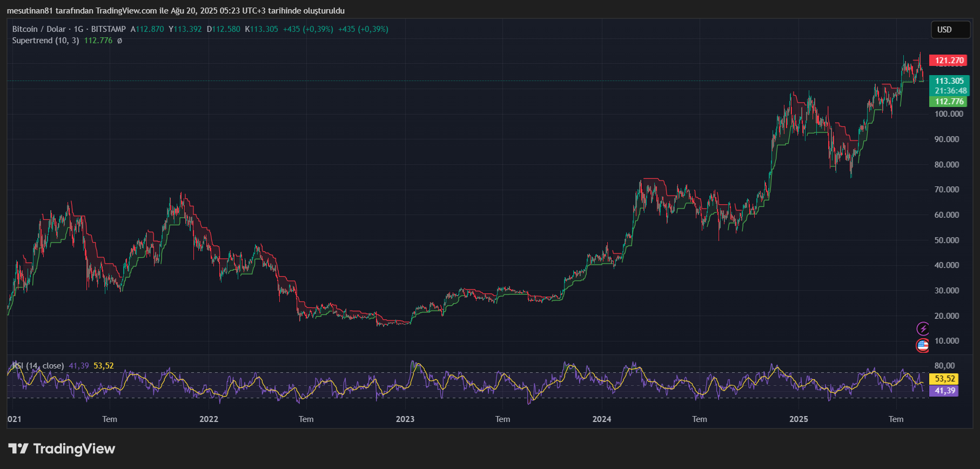Click the countdown timer 21:36:48 label
This screenshot has width=980, height=469.
click(950, 91)
